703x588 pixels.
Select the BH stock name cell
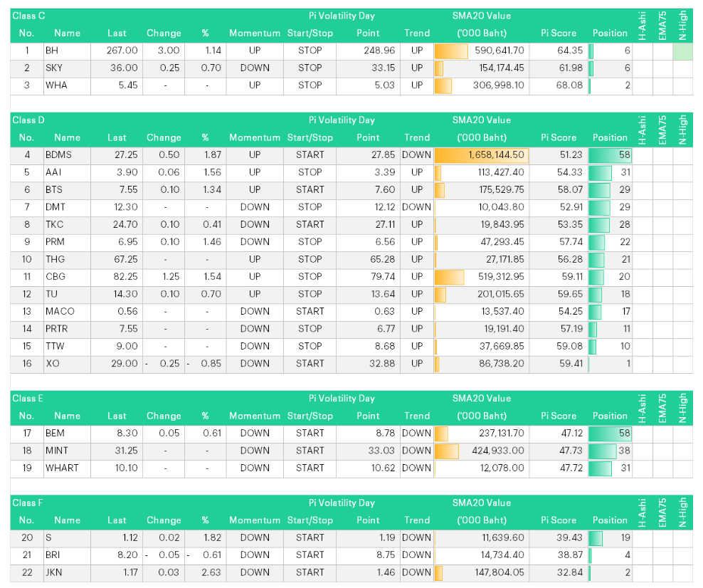click(x=68, y=51)
